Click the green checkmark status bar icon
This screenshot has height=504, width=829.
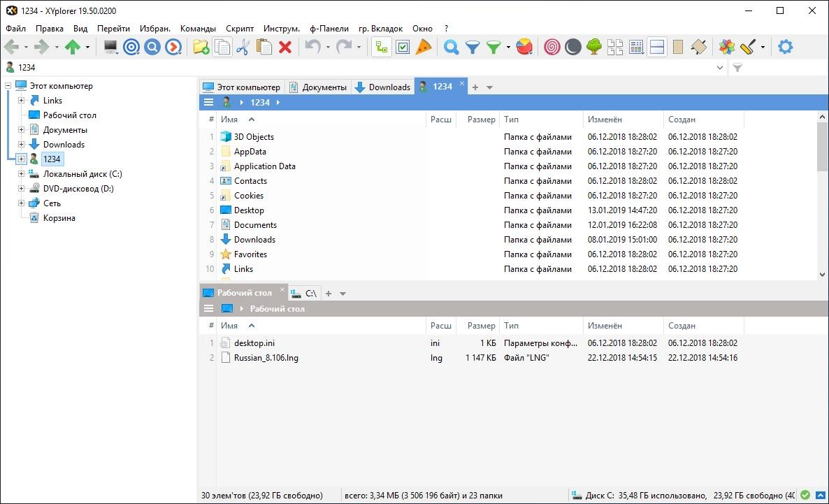[x=805, y=495]
